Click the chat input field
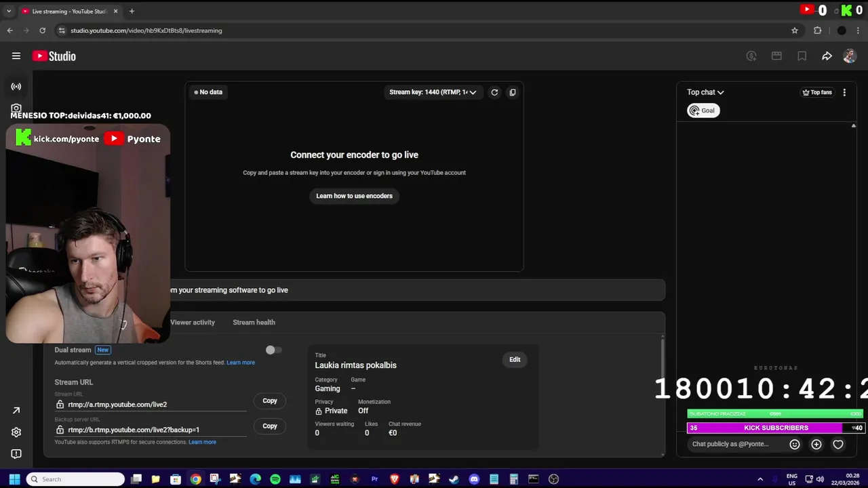The height and width of the screenshot is (488, 868). [735, 445]
